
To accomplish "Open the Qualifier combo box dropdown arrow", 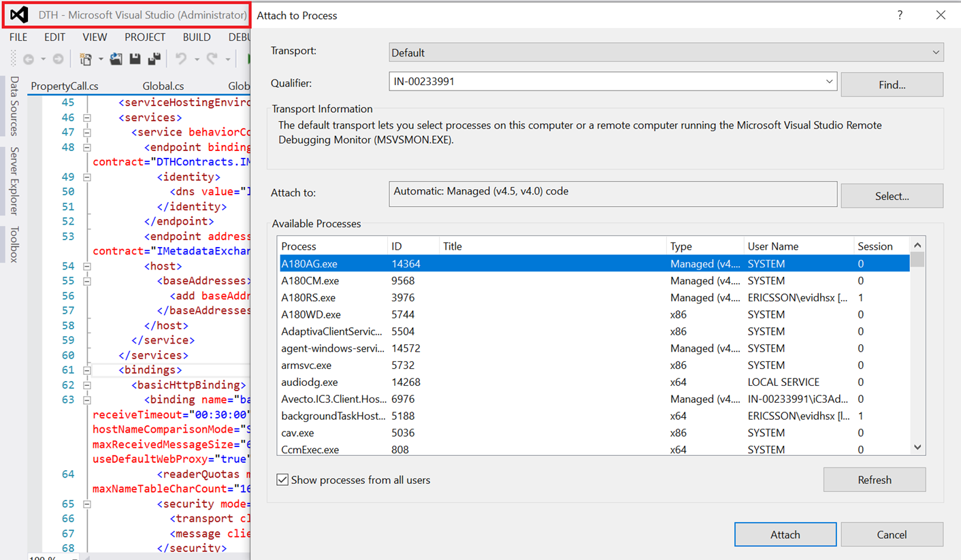I will point(829,82).
